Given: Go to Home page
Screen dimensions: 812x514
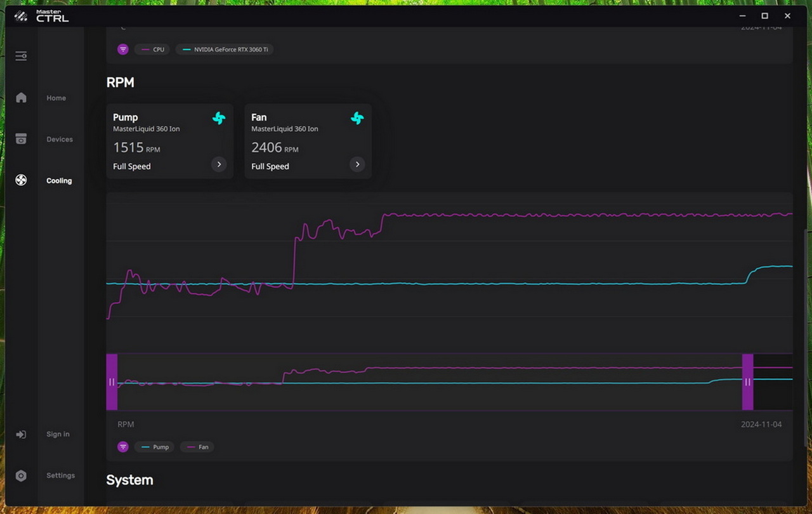Looking at the screenshot, I should tap(56, 98).
